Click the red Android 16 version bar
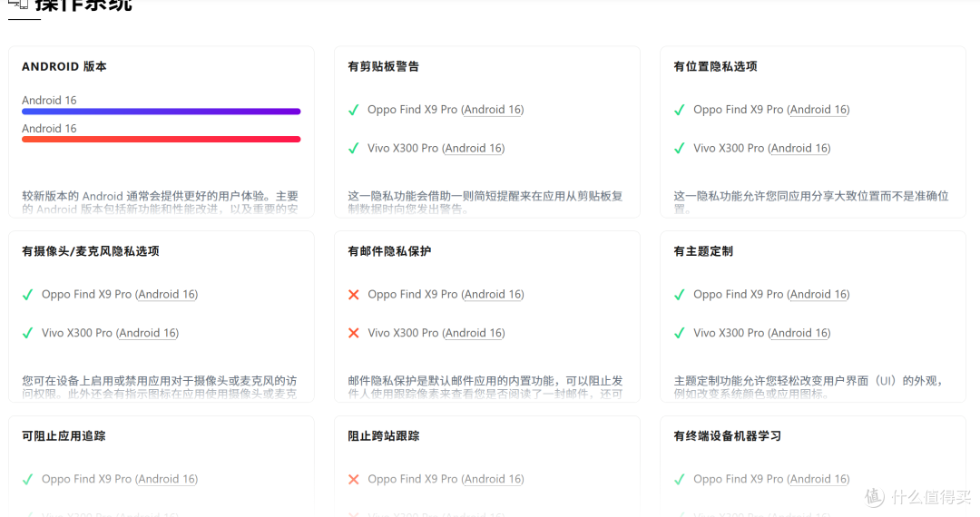The height and width of the screenshot is (517, 980). [x=161, y=139]
